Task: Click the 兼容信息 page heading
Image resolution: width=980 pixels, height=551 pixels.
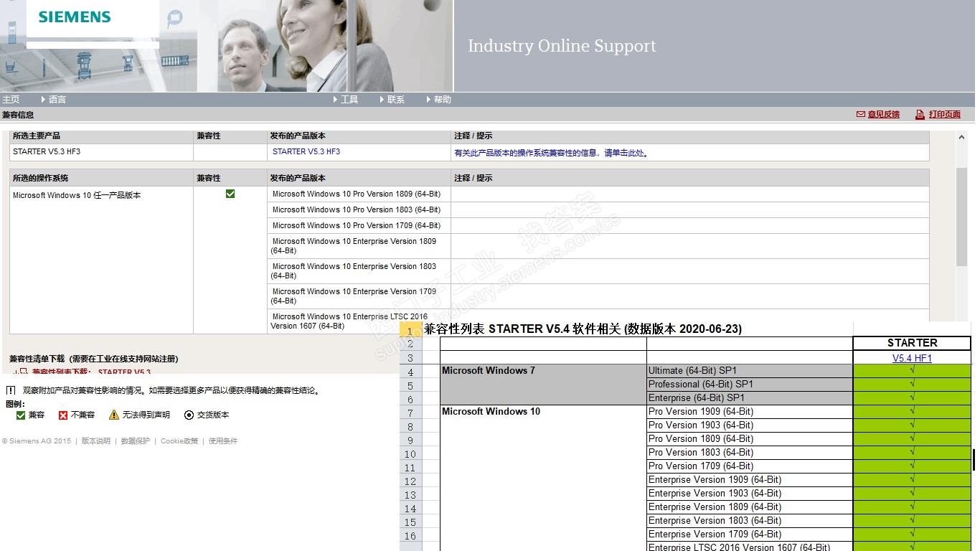Action: 18,115
